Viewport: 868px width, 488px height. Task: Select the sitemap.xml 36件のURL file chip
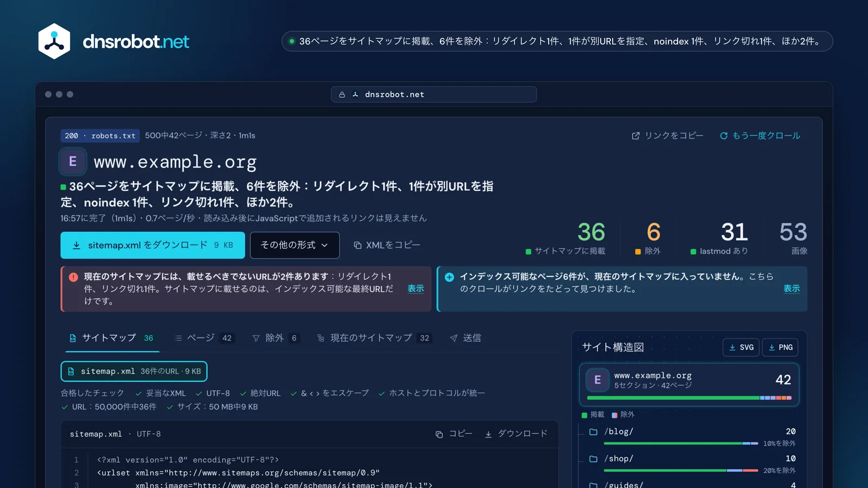point(134,371)
